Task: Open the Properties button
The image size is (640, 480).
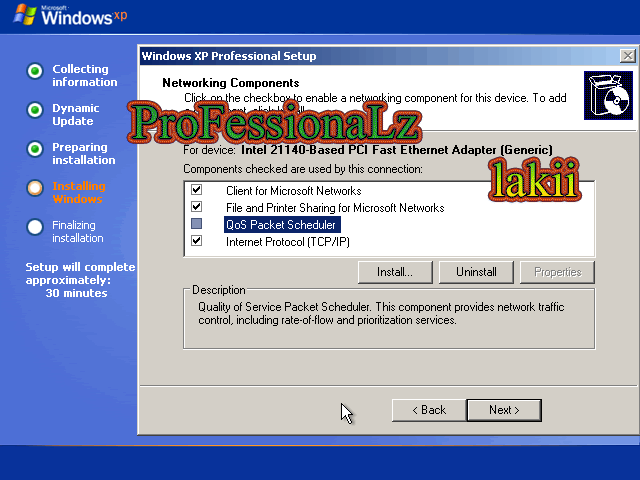Action: [x=558, y=272]
